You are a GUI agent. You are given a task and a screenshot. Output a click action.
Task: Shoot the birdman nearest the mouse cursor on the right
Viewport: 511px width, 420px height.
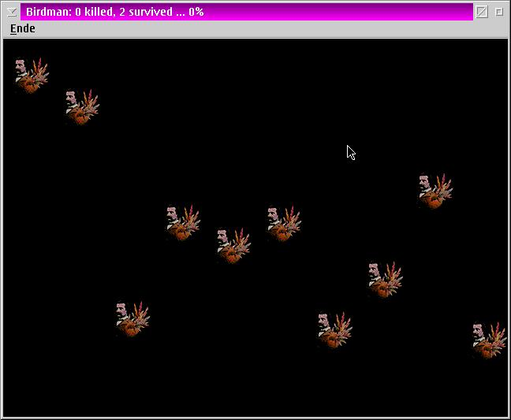(435, 191)
